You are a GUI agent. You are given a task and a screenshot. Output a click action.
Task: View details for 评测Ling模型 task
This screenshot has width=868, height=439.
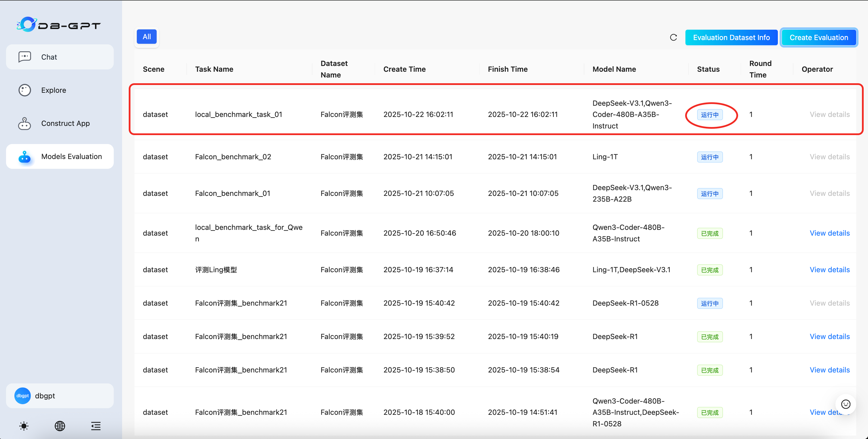(x=829, y=270)
